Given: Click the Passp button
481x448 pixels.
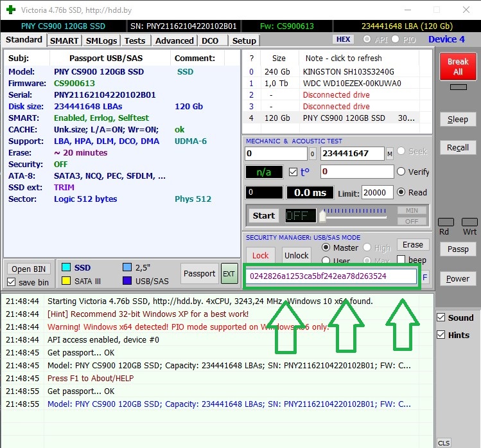Looking at the screenshot, I should click(458, 249).
